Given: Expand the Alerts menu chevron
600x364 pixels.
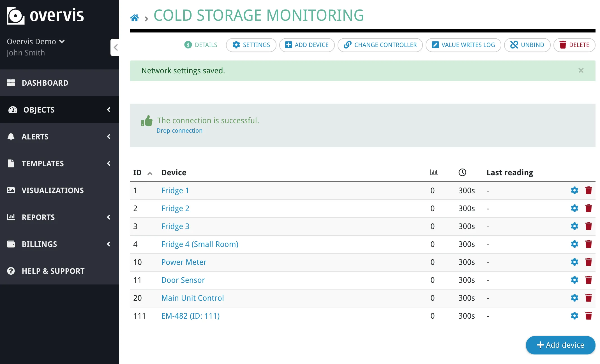Looking at the screenshot, I should tap(109, 137).
